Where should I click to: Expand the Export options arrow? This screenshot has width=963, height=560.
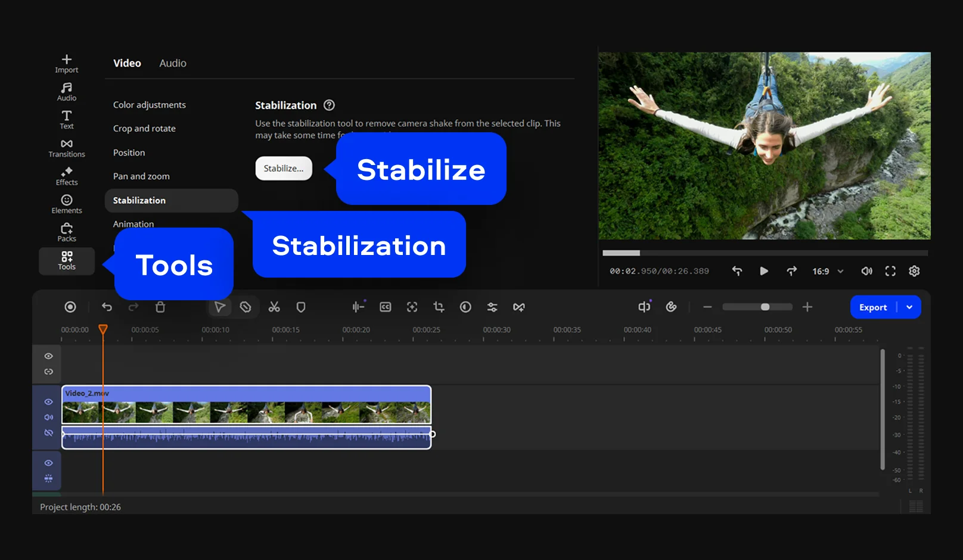point(909,307)
